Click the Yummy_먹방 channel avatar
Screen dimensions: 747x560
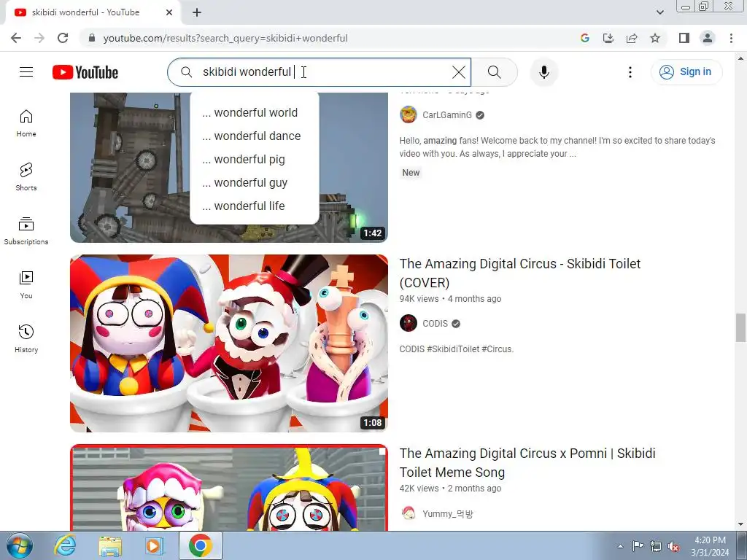409,513
